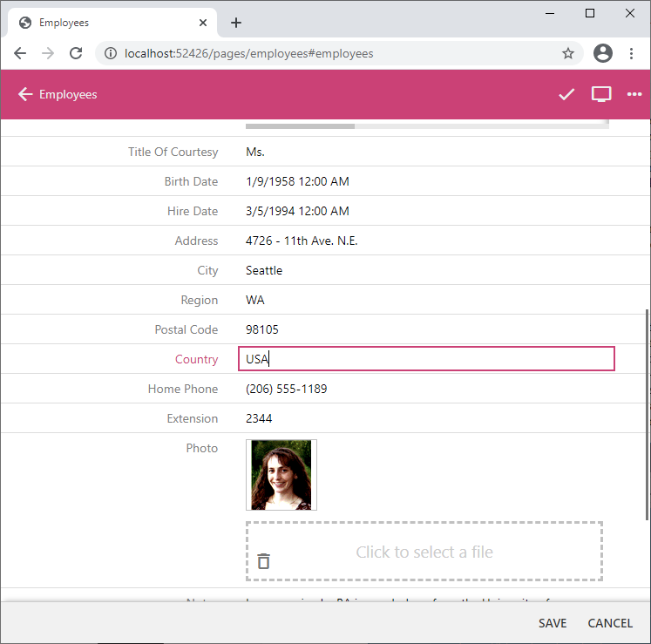Screen dimensions: 651x644
Task: Click the Hire Date value 3/5/1994
Action: click(x=297, y=211)
